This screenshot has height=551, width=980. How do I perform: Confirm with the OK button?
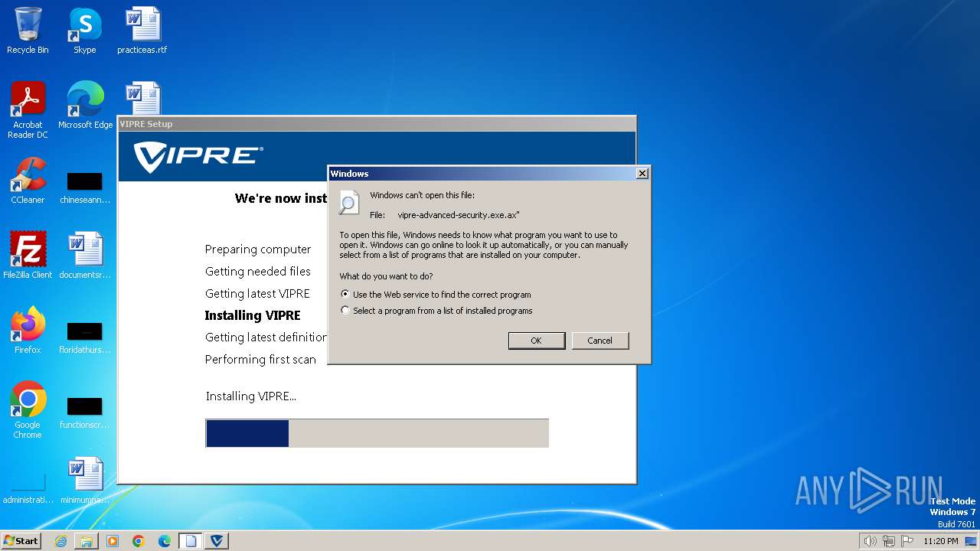click(537, 341)
